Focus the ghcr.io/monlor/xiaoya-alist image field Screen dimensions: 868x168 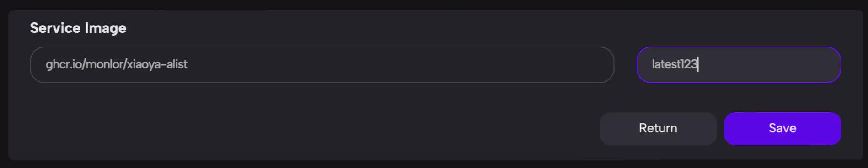pyautogui.click(x=322, y=65)
